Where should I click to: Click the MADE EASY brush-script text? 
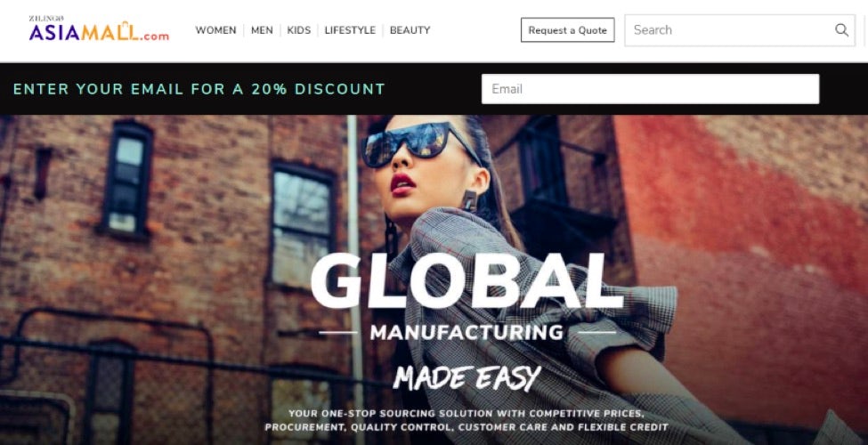point(466,378)
